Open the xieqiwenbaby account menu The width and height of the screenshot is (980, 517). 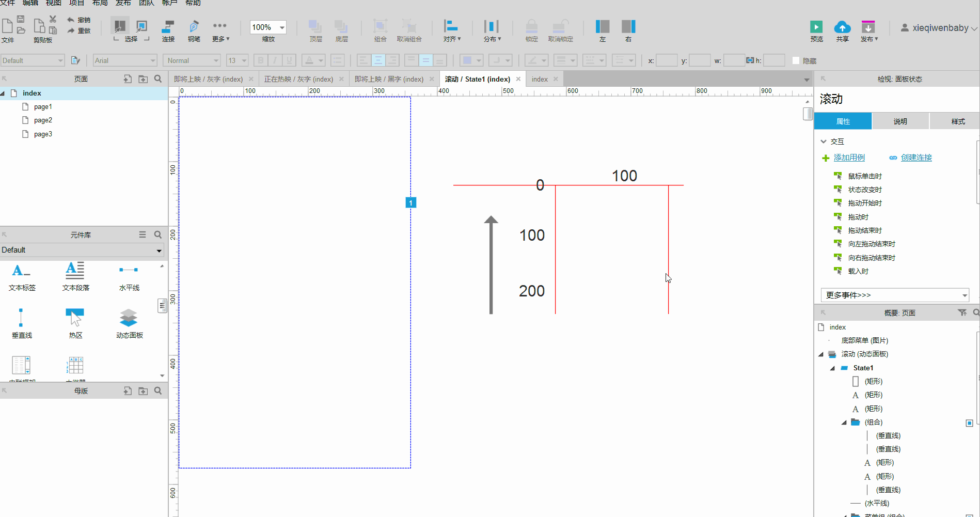[x=939, y=28]
